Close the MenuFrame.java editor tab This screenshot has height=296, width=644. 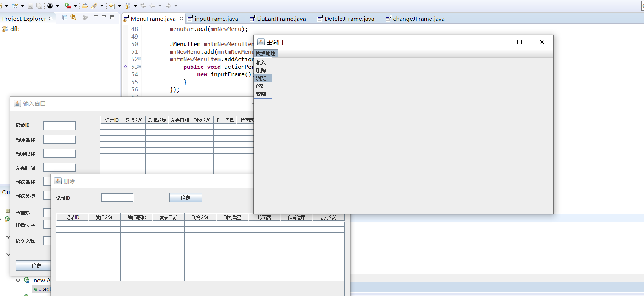(x=181, y=19)
